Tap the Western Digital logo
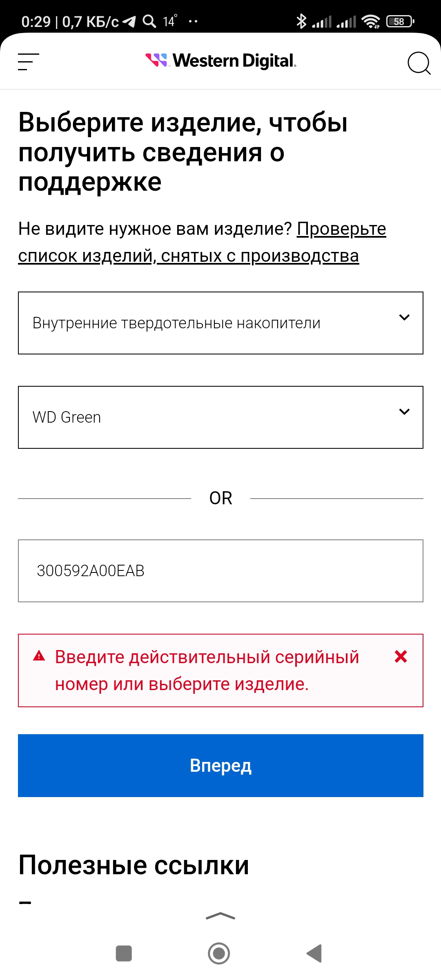 point(221,60)
